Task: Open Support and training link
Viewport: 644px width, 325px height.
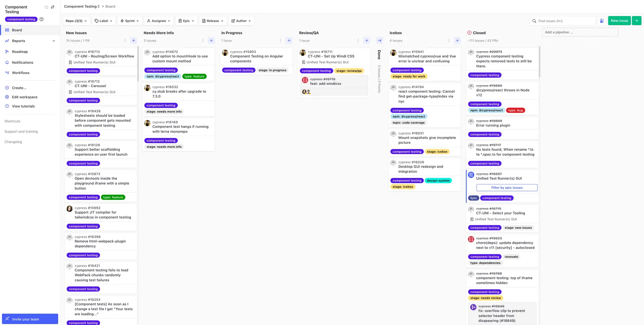Action: 21,132
